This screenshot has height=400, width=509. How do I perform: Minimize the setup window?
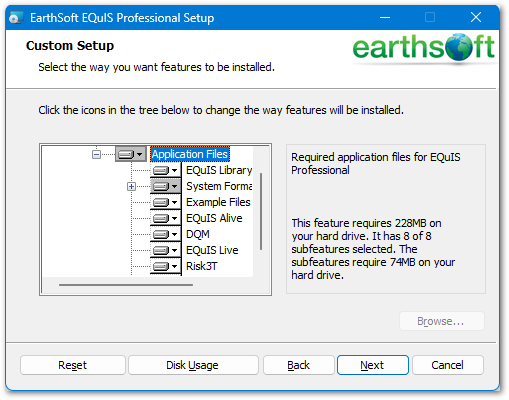click(385, 17)
